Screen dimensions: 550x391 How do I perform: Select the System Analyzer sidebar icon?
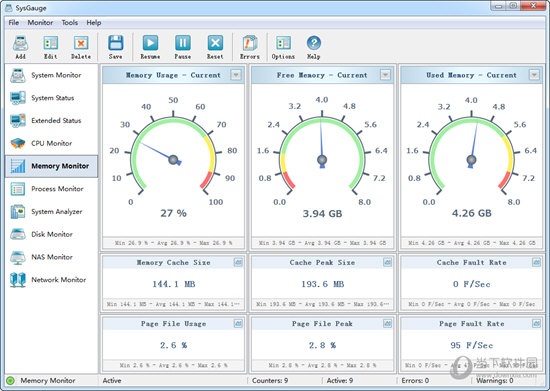(18, 211)
